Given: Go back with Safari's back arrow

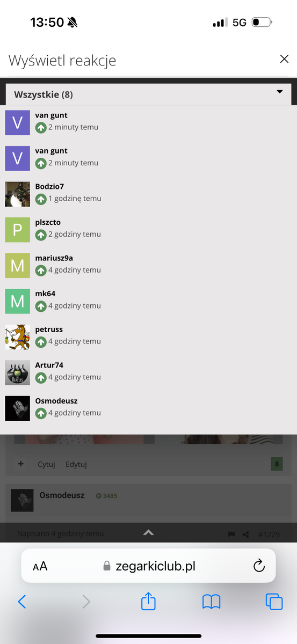Looking at the screenshot, I should [x=22, y=602].
